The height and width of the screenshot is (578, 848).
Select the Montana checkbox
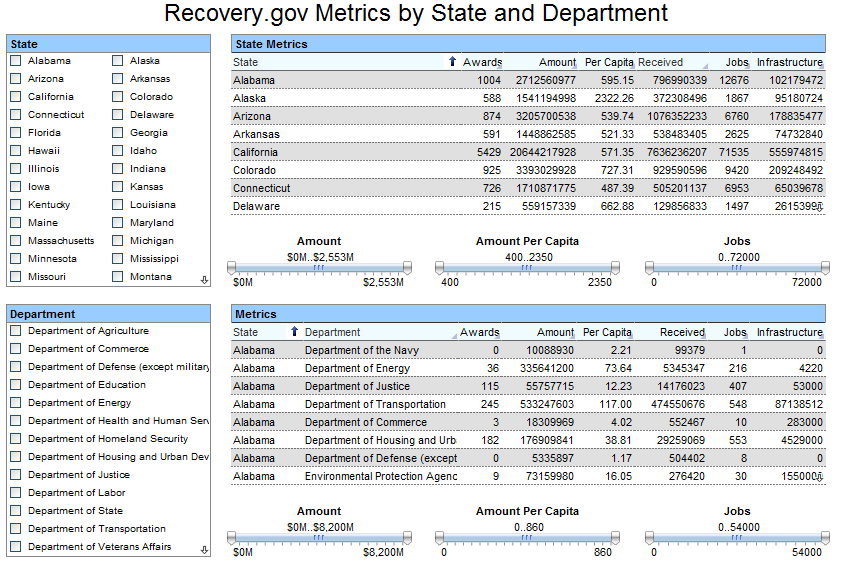(117, 276)
